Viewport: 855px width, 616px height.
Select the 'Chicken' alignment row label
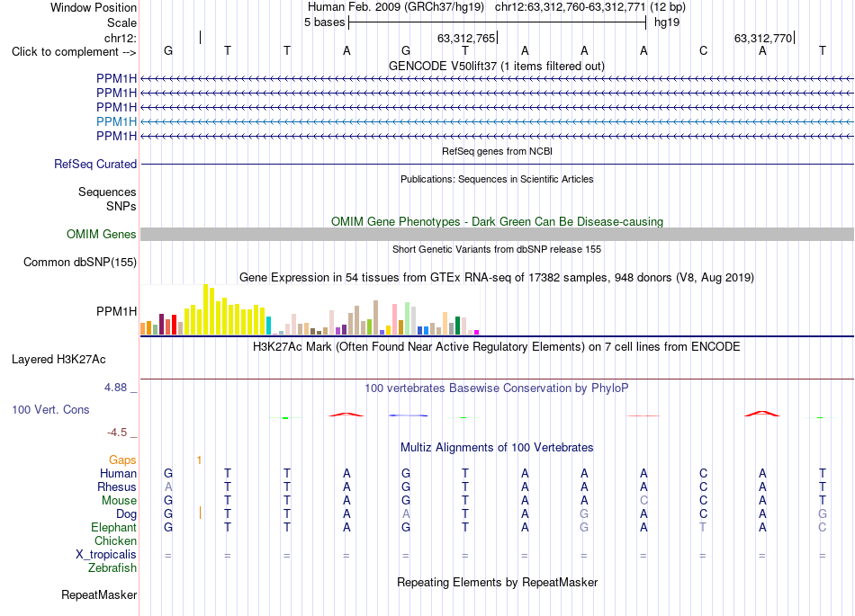[115, 540]
